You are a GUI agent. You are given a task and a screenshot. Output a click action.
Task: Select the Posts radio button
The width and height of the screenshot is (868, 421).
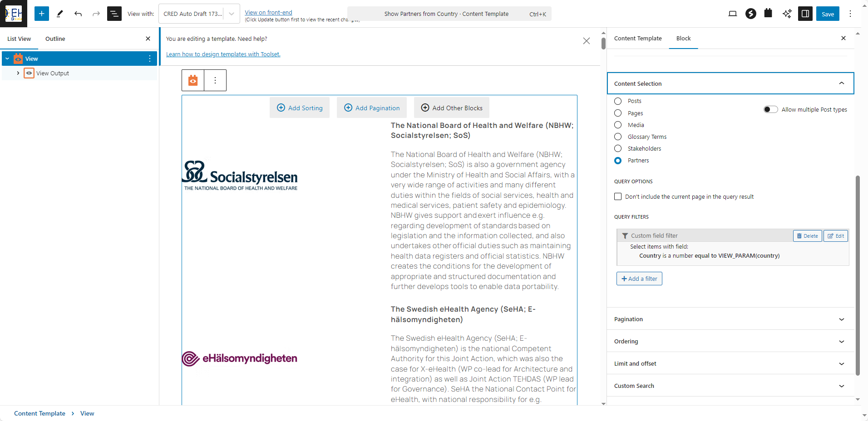tap(618, 101)
